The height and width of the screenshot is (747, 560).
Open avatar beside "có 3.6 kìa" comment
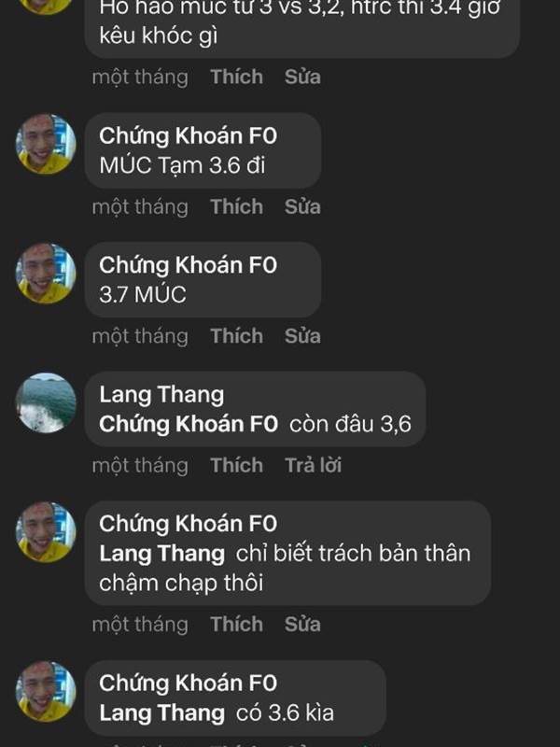click(46, 691)
